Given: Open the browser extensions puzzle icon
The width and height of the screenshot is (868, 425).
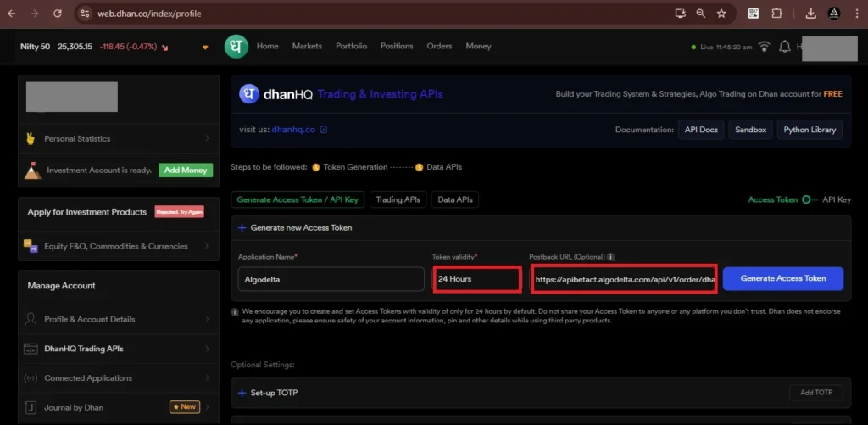Looking at the screenshot, I should click(x=776, y=14).
